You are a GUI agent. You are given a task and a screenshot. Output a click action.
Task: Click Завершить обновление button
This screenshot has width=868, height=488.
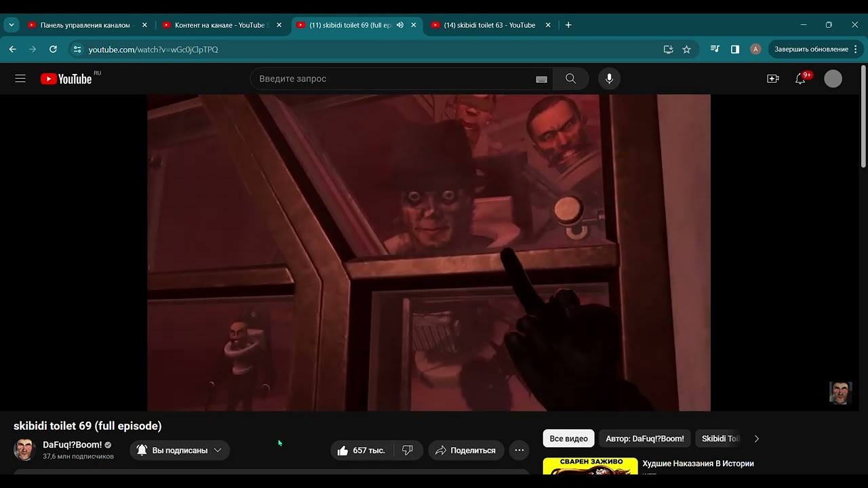pos(811,49)
